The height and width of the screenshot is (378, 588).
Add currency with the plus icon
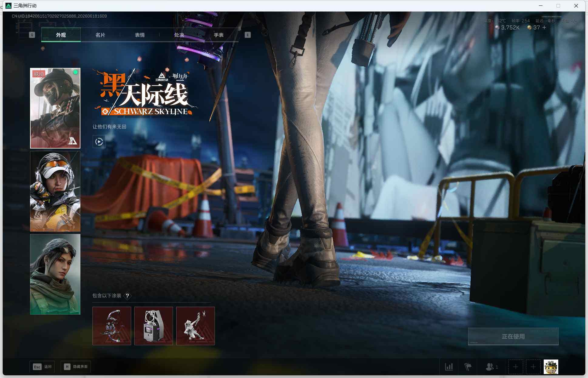tap(544, 28)
